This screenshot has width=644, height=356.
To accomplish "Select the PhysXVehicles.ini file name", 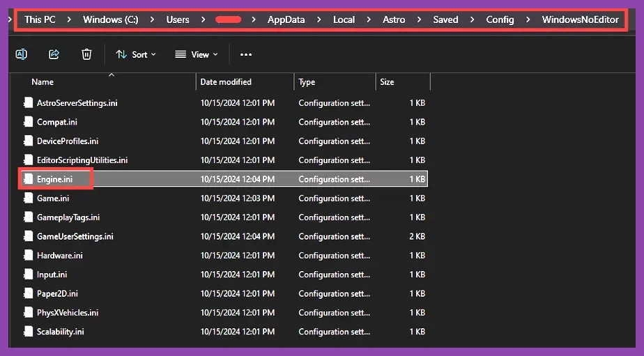I will pyautogui.click(x=68, y=313).
